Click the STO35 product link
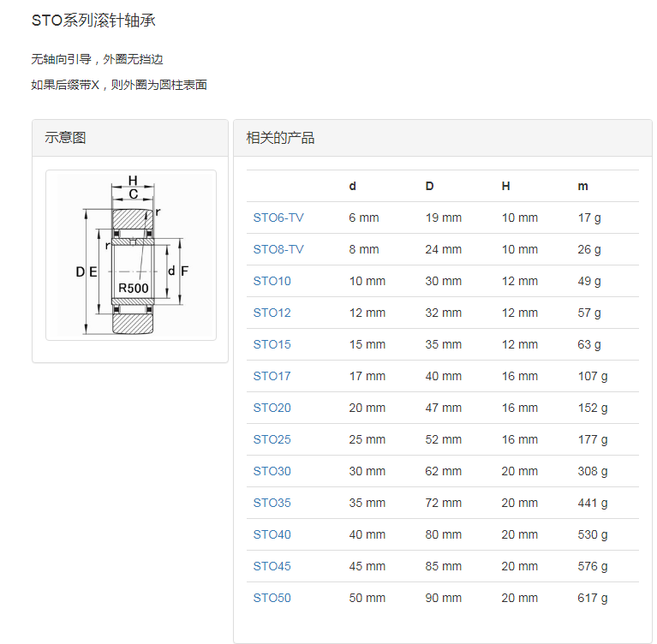Screen dimensions: 657x644 [x=272, y=503]
